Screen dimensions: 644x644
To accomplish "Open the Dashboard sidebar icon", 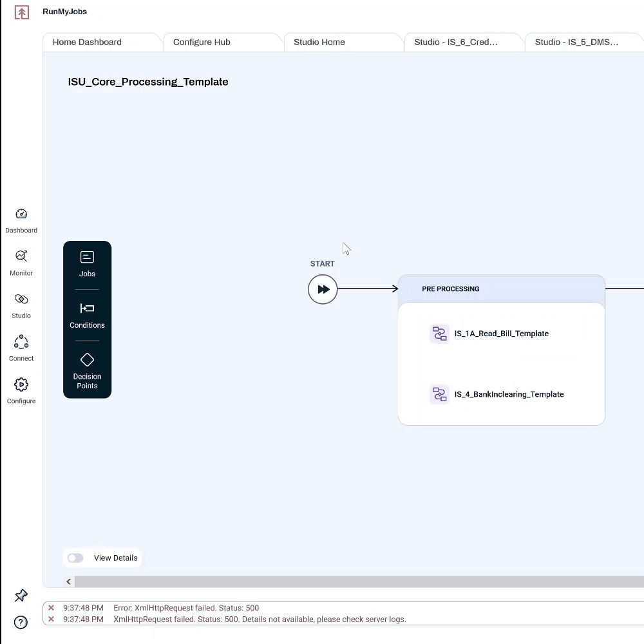I will coord(21,214).
